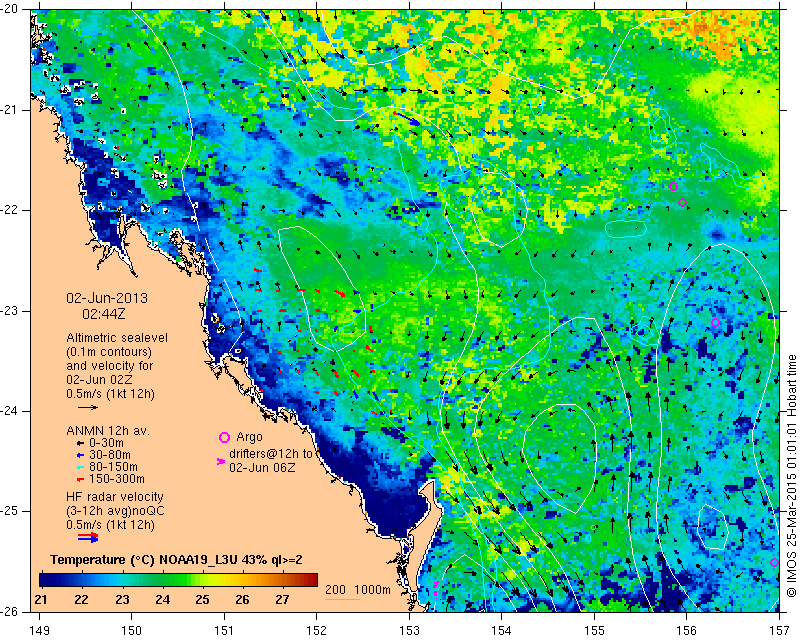Click the magenta drifter arrow legend symbol
Image resolution: width=800 pixels, height=640 pixels.
tap(221, 461)
